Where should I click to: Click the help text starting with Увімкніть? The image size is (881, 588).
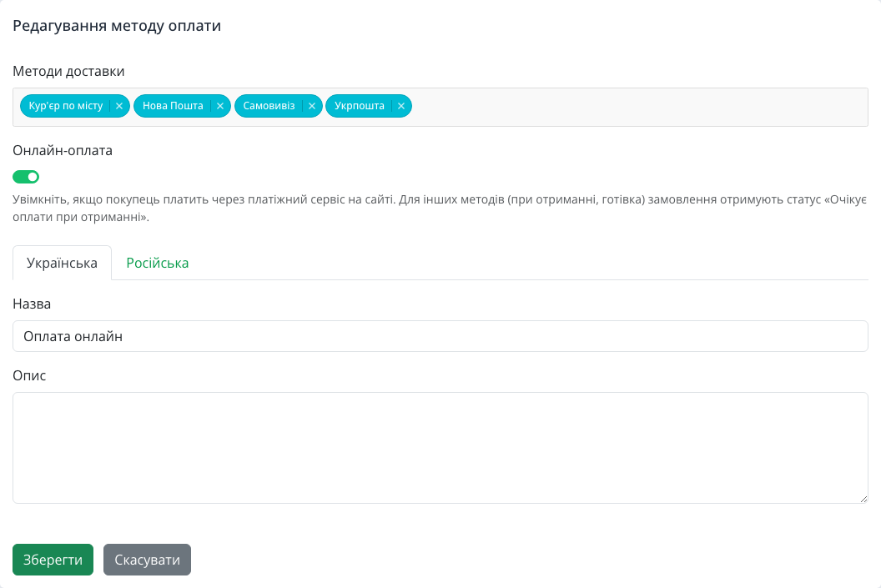coord(440,209)
